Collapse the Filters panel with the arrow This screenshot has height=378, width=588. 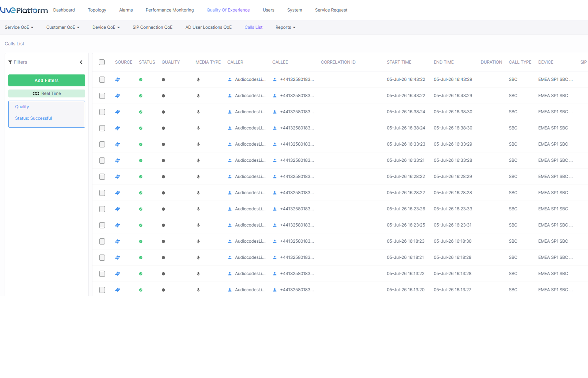point(81,62)
